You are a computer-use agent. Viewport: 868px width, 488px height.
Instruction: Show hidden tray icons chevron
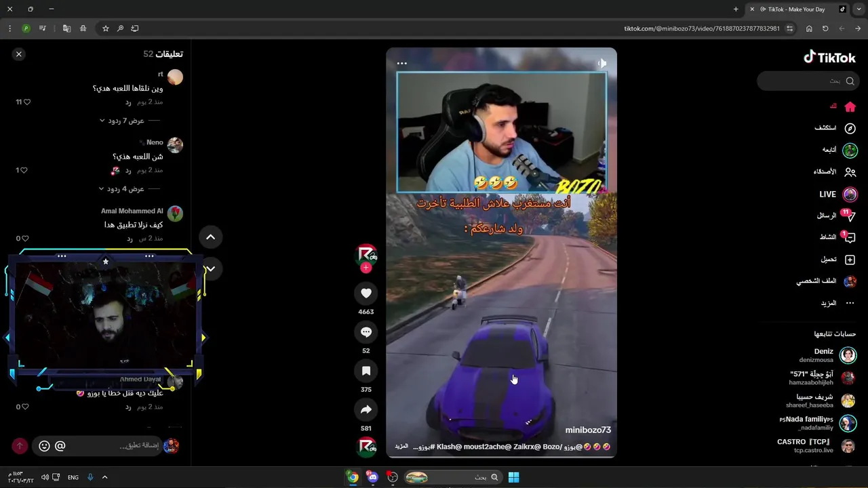[x=104, y=477]
